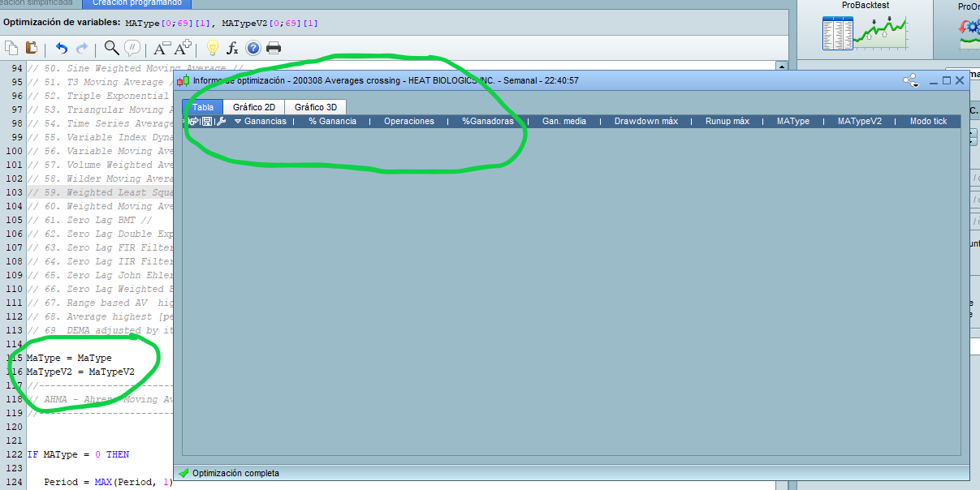Open the Gráfico 3D tab

(316, 107)
